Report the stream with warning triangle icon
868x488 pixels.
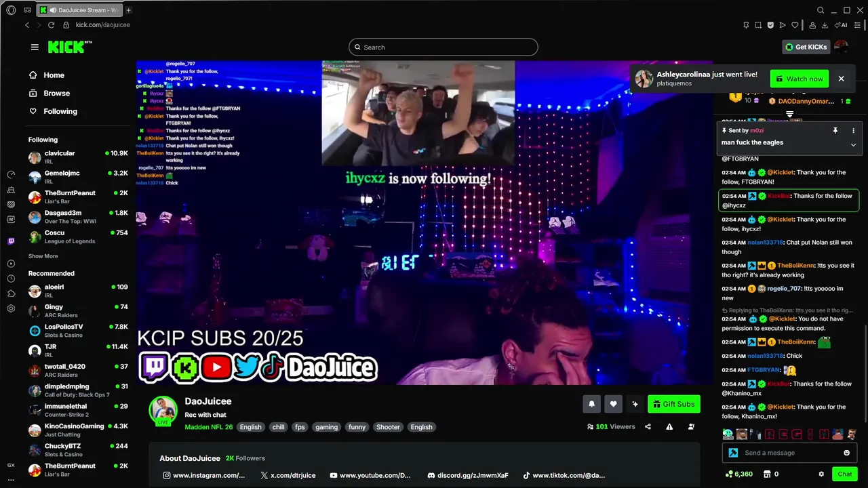(x=669, y=426)
